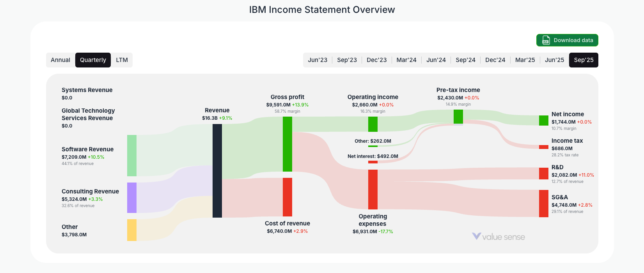Screen dimensions: 644x273
Task: Select the Jun'23 quarter tab
Action: [x=318, y=60]
